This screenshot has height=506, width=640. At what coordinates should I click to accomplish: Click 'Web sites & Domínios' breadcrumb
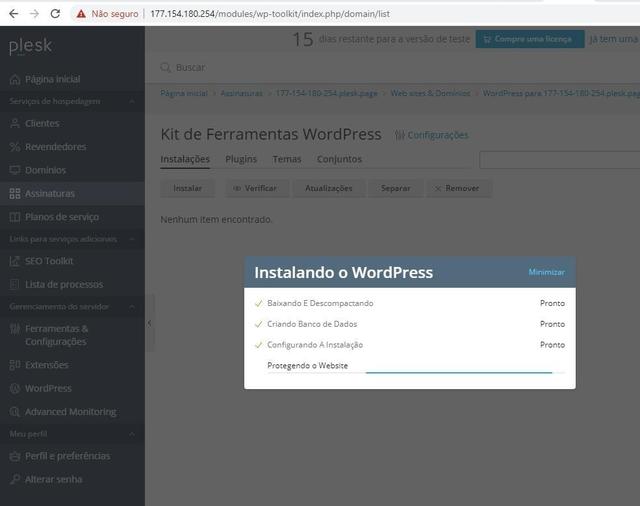click(430, 93)
